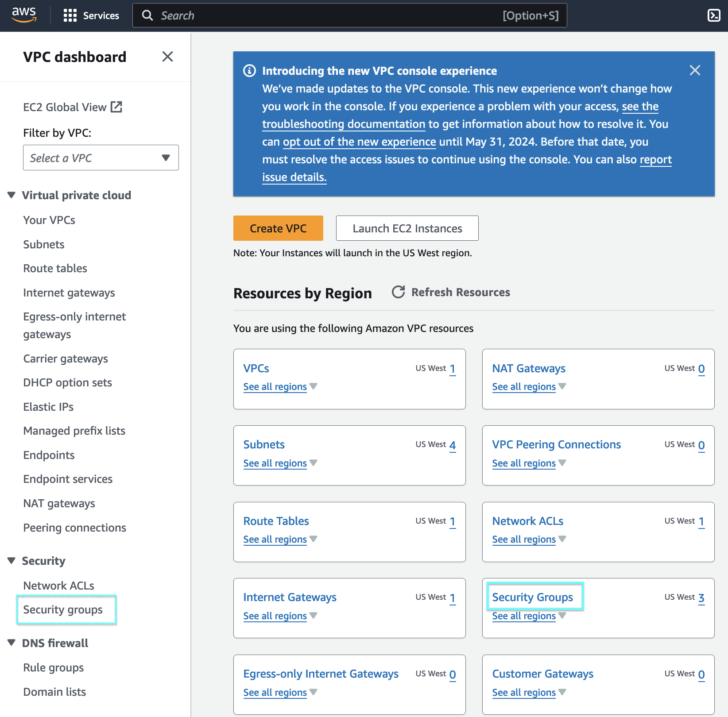The width and height of the screenshot is (728, 717).
Task: Close the VPC dashboard sidebar
Action: tap(167, 57)
